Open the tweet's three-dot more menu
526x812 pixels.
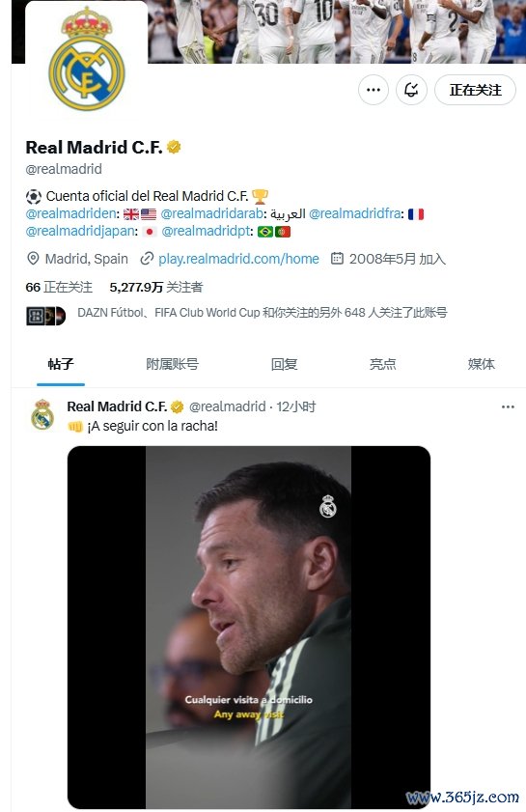point(508,406)
